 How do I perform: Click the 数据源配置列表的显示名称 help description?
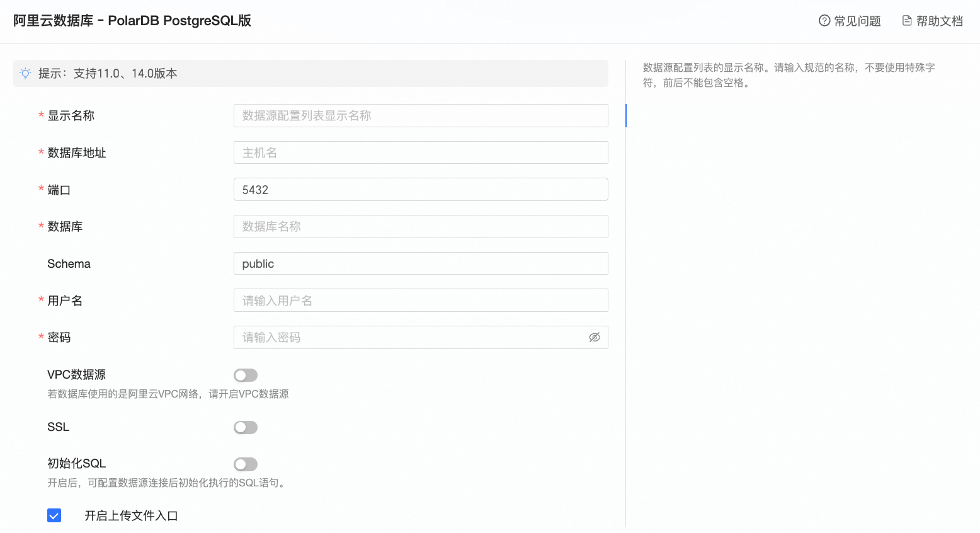click(x=789, y=75)
